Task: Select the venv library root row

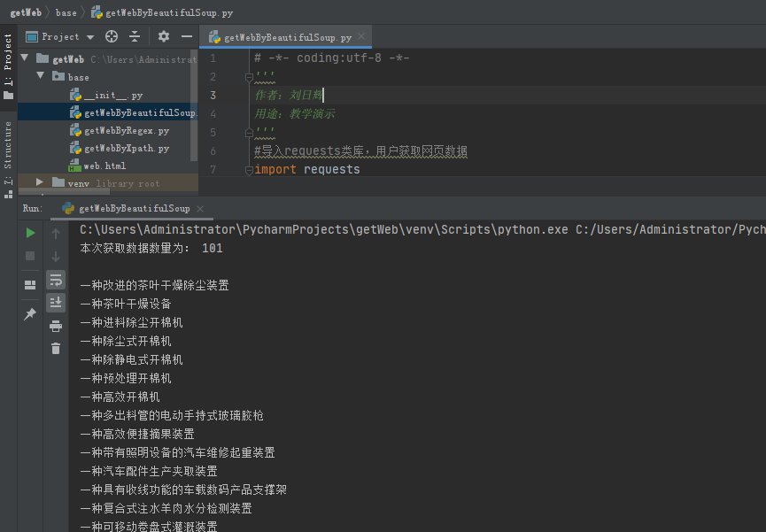Action: (x=107, y=184)
